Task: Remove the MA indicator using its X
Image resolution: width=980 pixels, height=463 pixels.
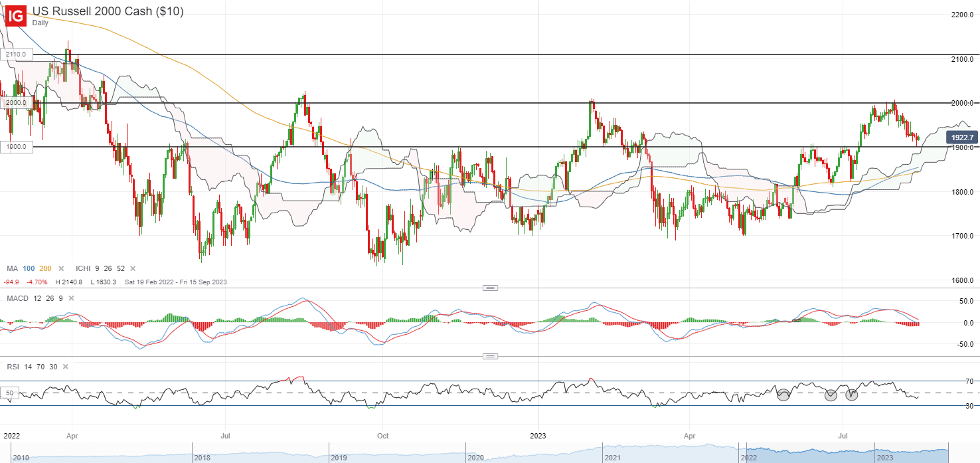Action: tap(61, 268)
